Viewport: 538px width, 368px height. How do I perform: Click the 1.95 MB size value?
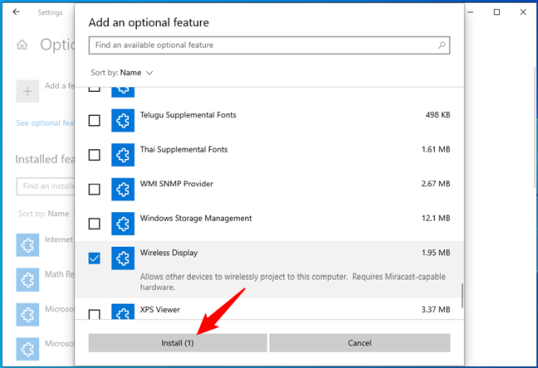coord(436,253)
